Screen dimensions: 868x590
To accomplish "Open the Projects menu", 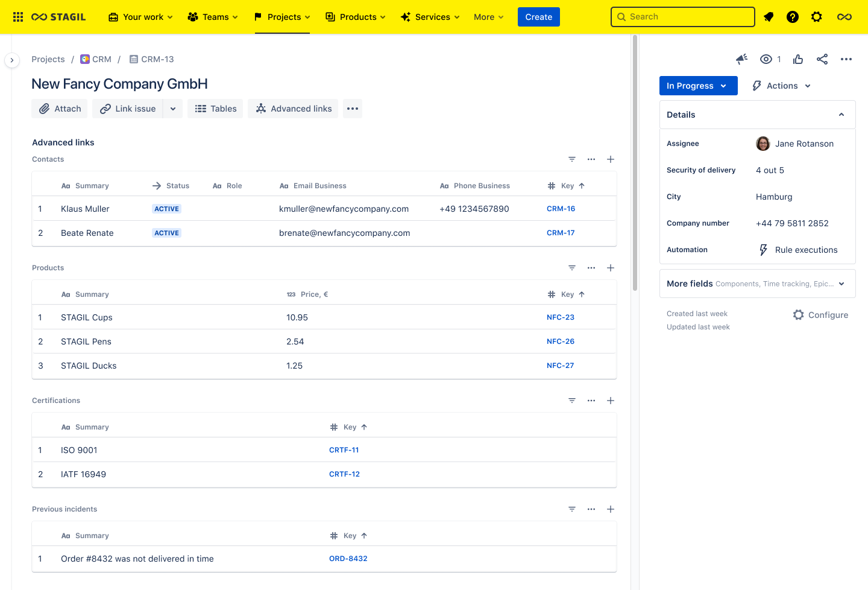I will click(282, 17).
